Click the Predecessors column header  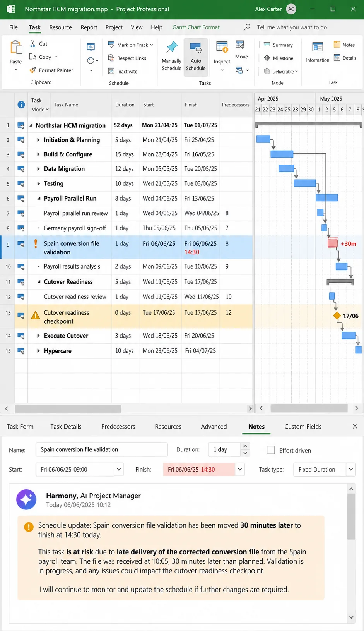236,105
